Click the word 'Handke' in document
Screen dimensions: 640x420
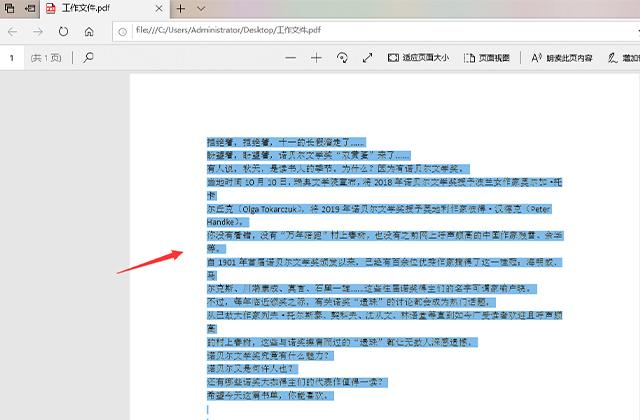click(x=220, y=222)
